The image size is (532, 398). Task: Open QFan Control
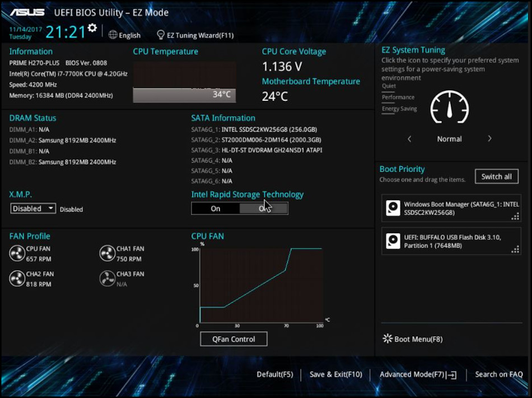click(x=234, y=339)
